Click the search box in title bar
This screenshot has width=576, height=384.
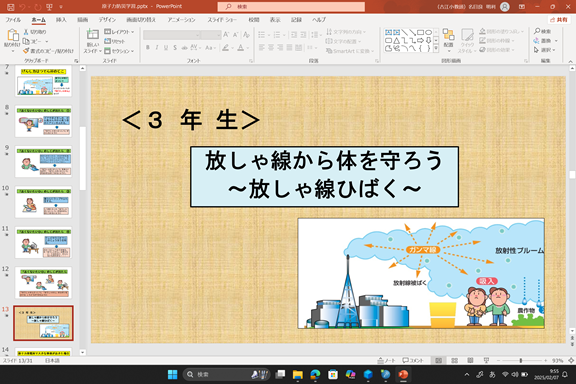[291, 7]
